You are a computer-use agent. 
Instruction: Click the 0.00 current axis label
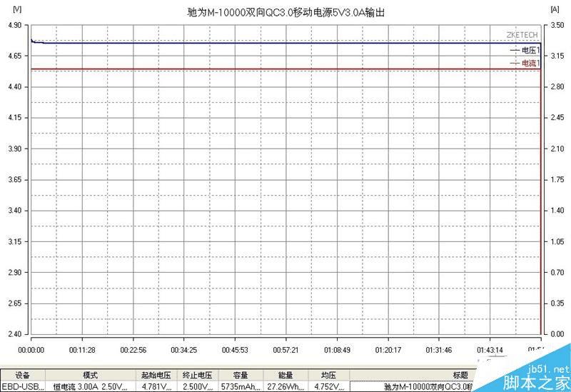click(x=557, y=334)
